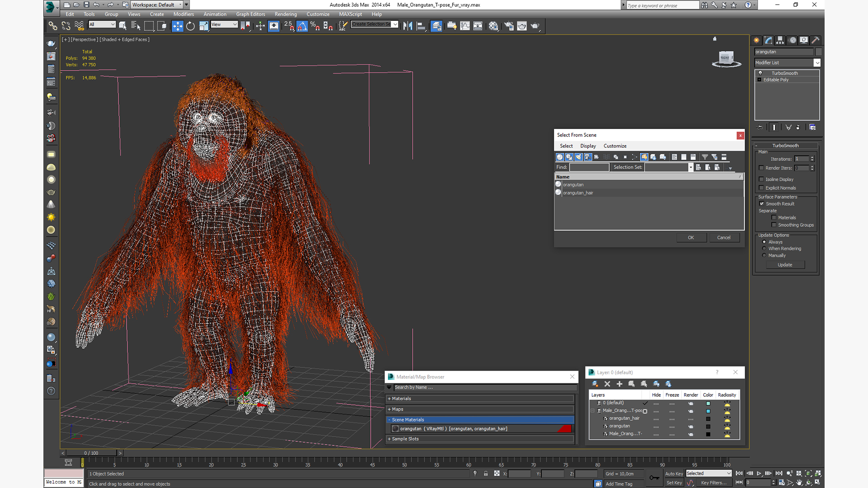Go to the end frame
Viewport: 868px width, 488px height.
coord(779,474)
